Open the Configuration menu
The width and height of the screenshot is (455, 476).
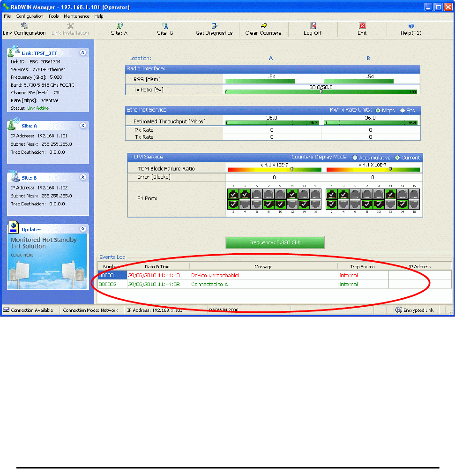[x=30, y=16]
